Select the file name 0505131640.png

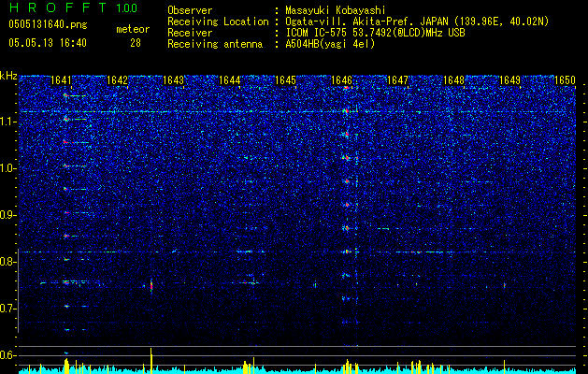[48, 24]
